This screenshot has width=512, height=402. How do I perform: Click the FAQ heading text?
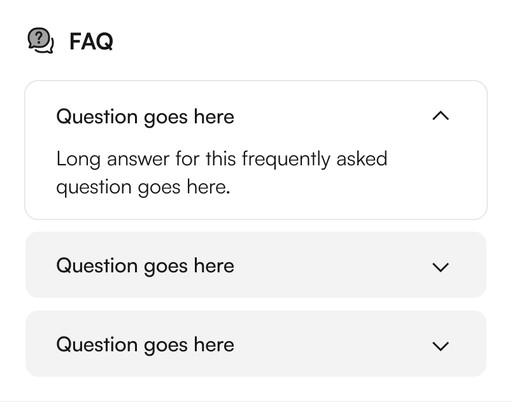91,42
